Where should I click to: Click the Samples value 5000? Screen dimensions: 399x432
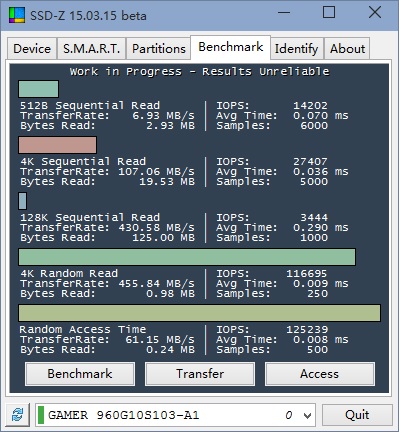point(314,182)
